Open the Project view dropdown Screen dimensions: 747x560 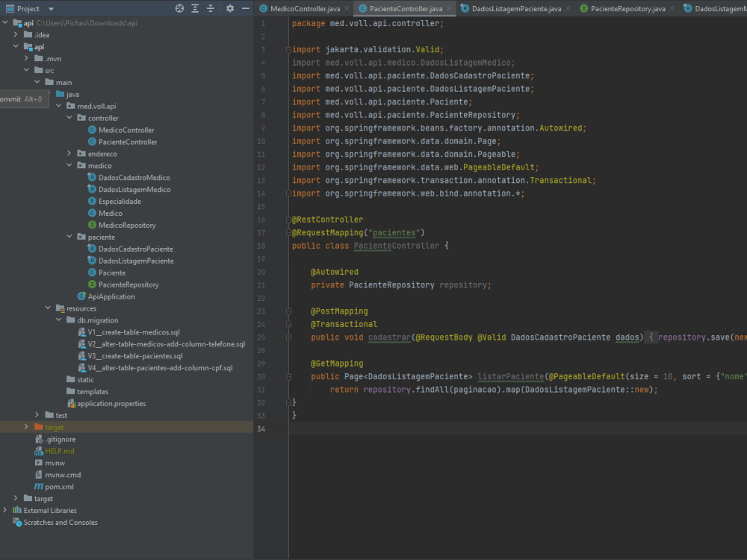click(51, 8)
